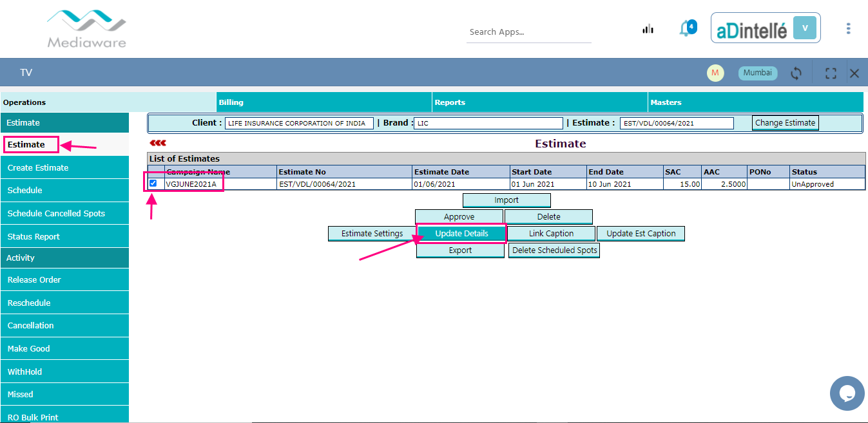Click the Search Apps input field
The height and width of the screenshot is (423, 868).
(528, 32)
